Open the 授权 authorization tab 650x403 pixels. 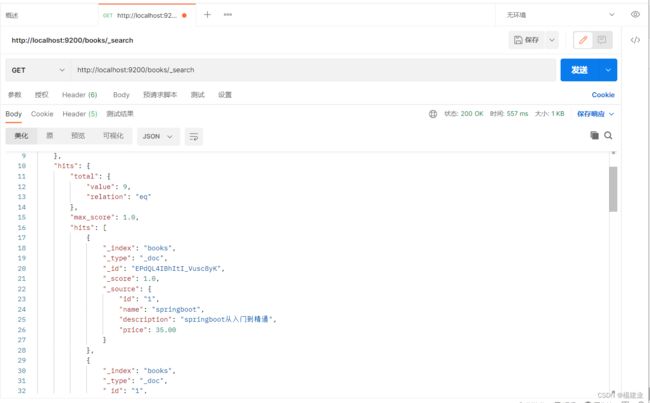(x=41, y=95)
